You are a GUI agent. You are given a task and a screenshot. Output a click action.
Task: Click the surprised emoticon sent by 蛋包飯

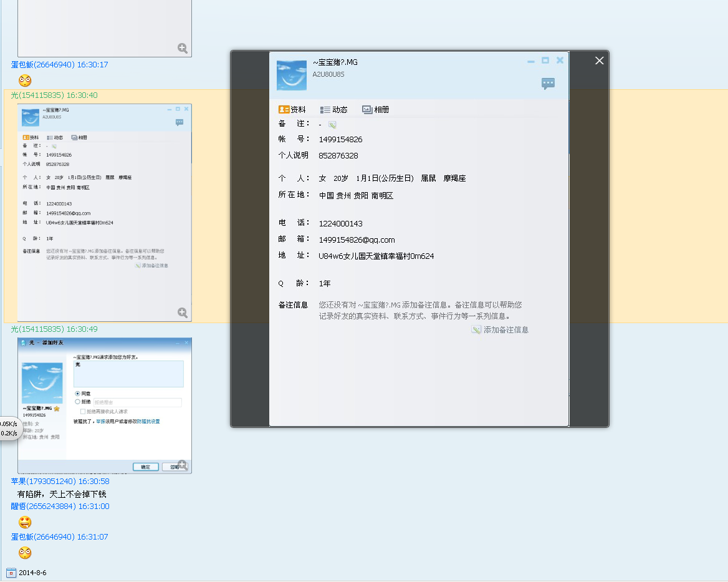[x=24, y=553]
